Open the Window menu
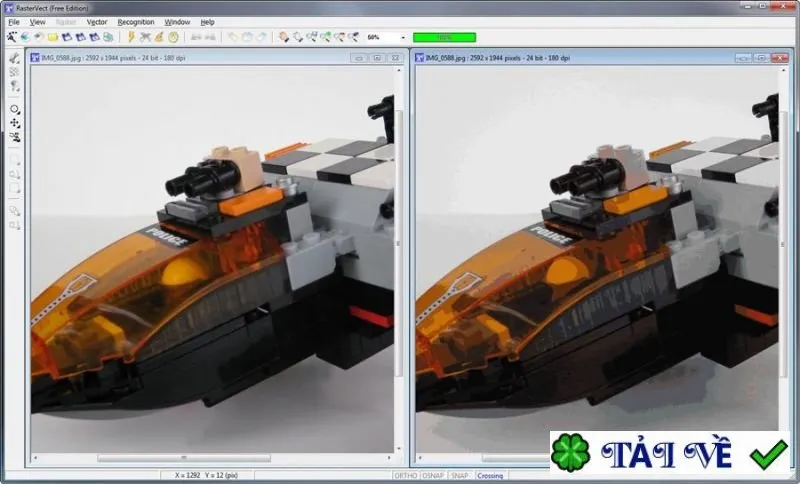 (x=177, y=22)
